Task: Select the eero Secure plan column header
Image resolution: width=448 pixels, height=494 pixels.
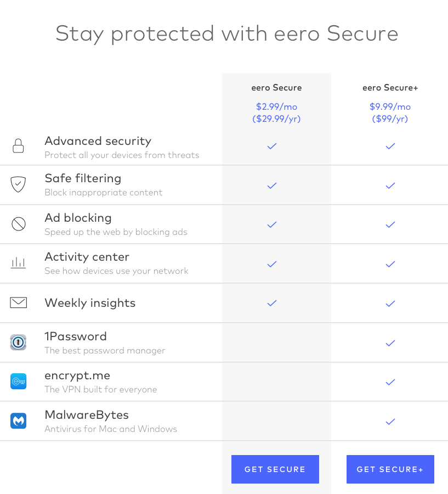Action: (276, 88)
